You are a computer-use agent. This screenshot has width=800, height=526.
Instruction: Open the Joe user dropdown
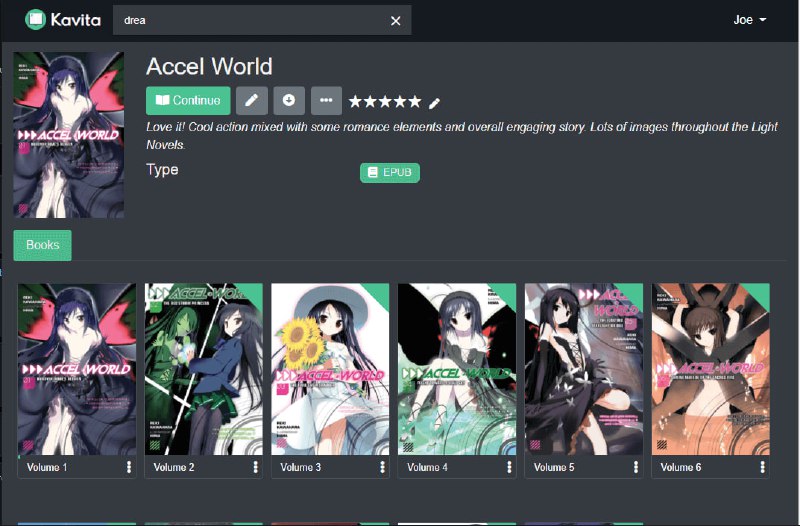(750, 20)
